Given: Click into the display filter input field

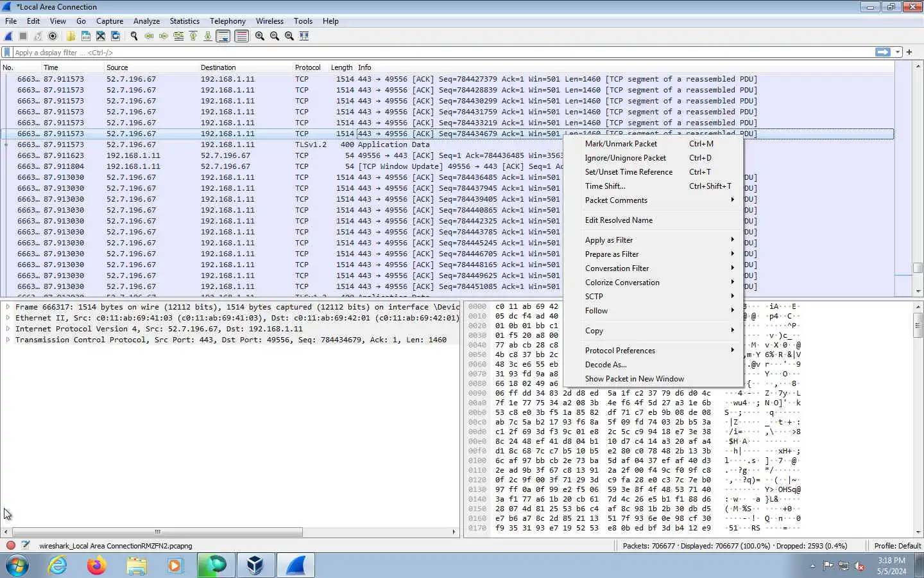Looking at the screenshot, I should [x=443, y=52].
